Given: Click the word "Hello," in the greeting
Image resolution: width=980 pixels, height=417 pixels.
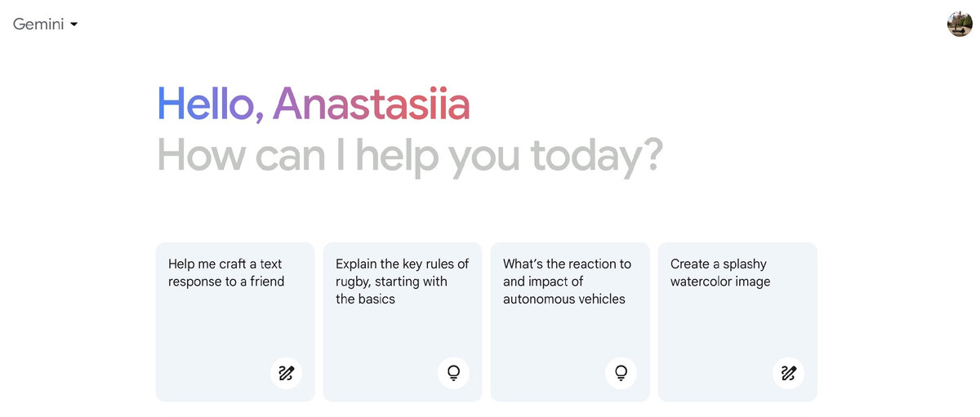Looking at the screenshot, I should click(210, 105).
